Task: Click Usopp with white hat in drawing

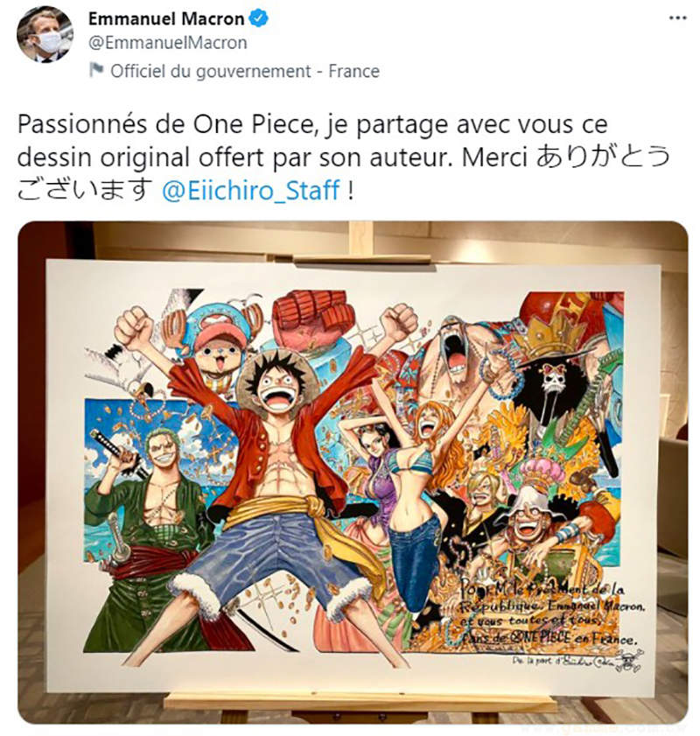Action: coord(533,521)
